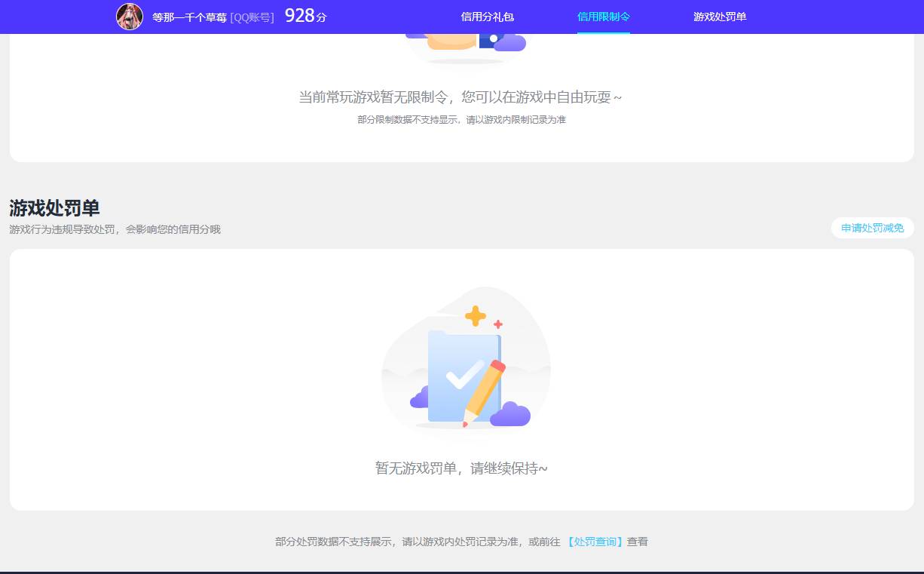
Task: Select the active 信用限制令 tab
Action: pos(603,17)
